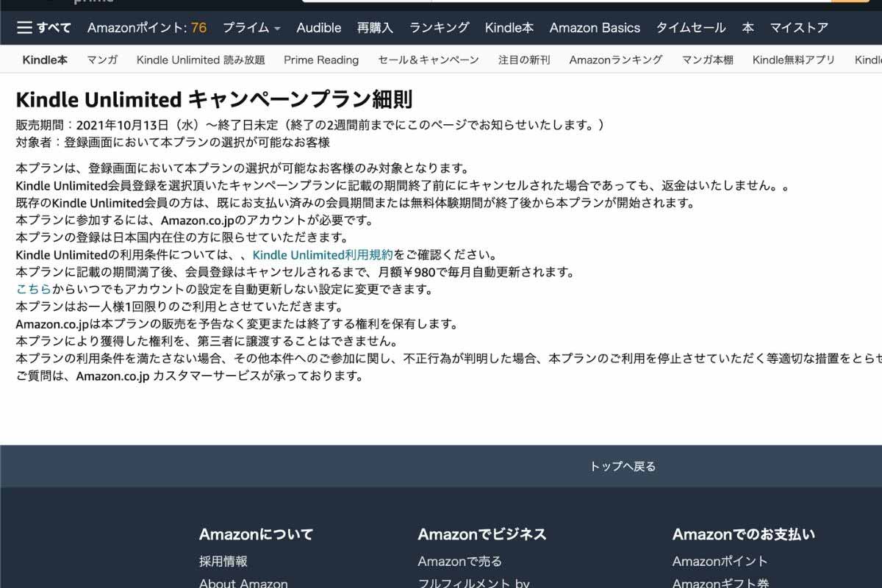Open Amazonギフト券 from the footer
Image resolution: width=882 pixels, height=588 pixels.
click(x=720, y=583)
